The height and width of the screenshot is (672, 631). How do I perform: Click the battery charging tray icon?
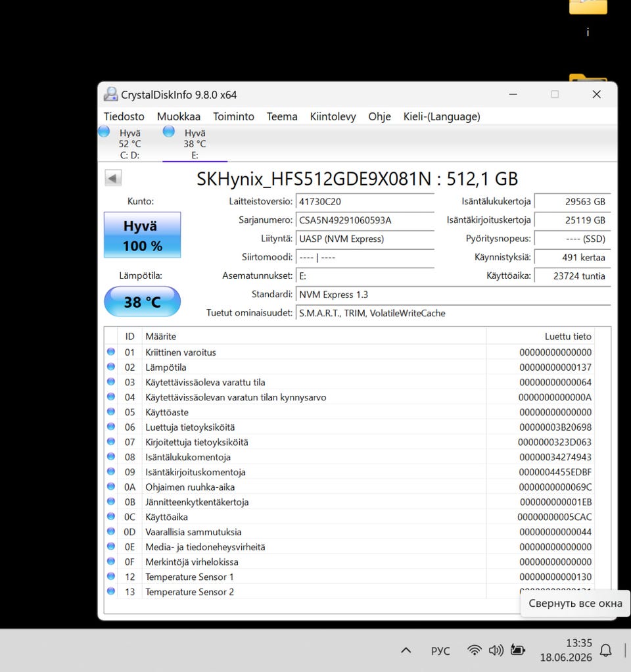point(517,650)
